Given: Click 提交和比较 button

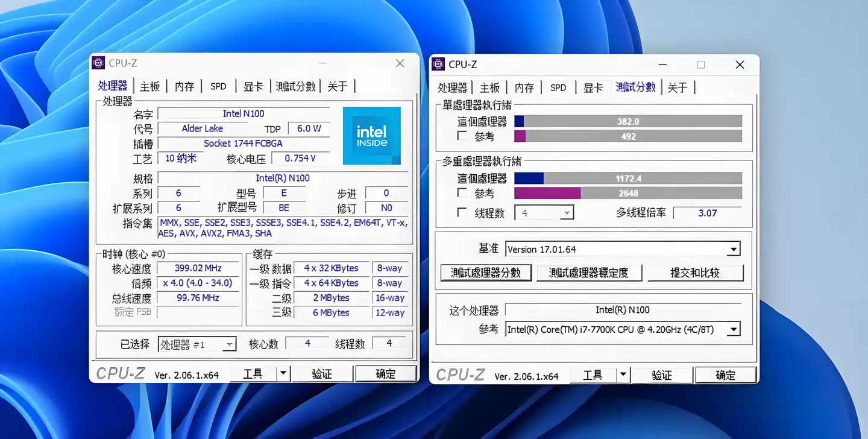Looking at the screenshot, I should pos(695,273).
